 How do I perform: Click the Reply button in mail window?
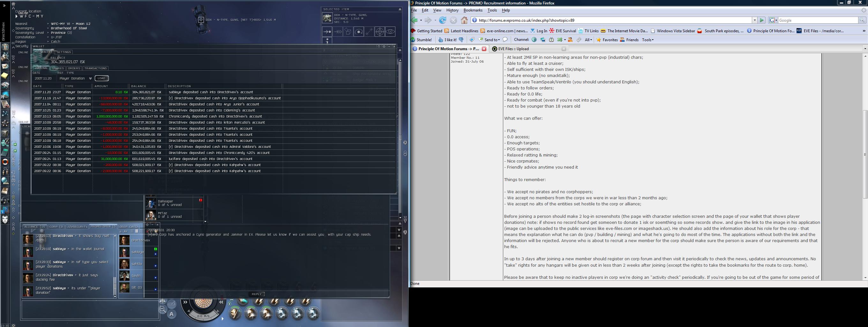(257, 294)
